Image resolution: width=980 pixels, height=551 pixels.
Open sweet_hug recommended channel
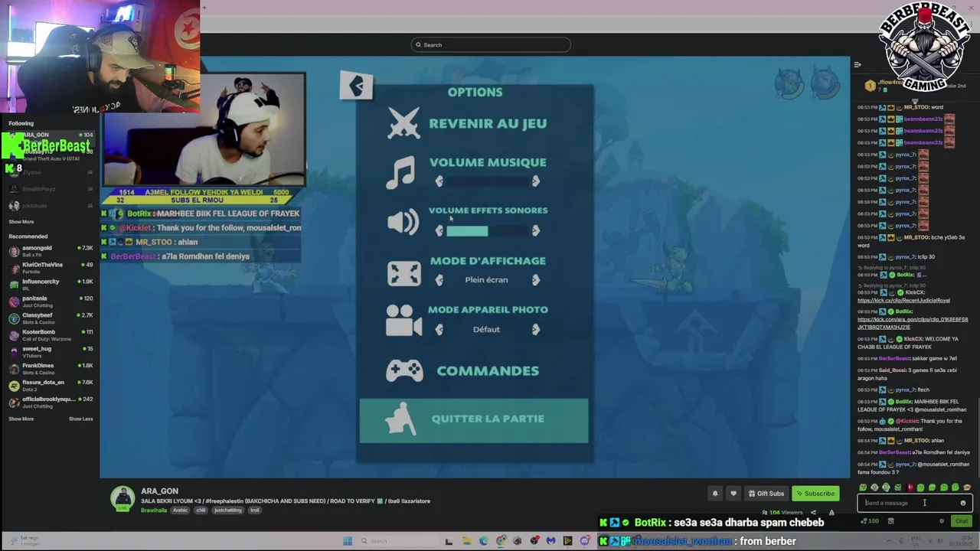pyautogui.click(x=51, y=352)
